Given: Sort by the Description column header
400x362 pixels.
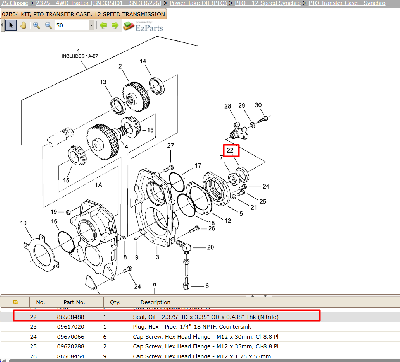Looking at the screenshot, I should pyautogui.click(x=155, y=302).
